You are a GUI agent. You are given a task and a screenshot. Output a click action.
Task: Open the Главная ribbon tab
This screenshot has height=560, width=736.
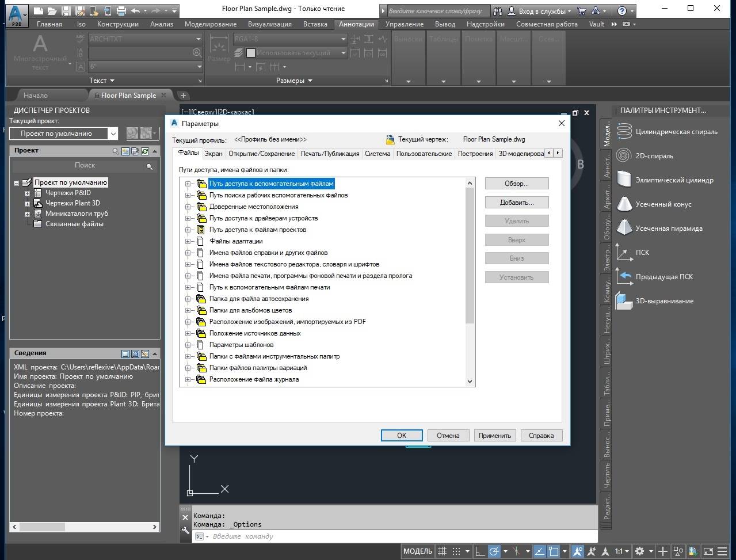click(x=49, y=24)
